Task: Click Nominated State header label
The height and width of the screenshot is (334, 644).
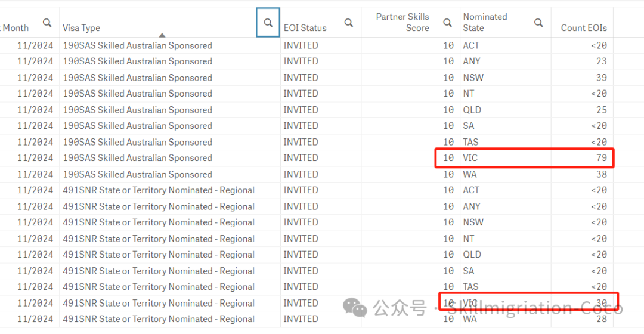Action: tap(485, 22)
